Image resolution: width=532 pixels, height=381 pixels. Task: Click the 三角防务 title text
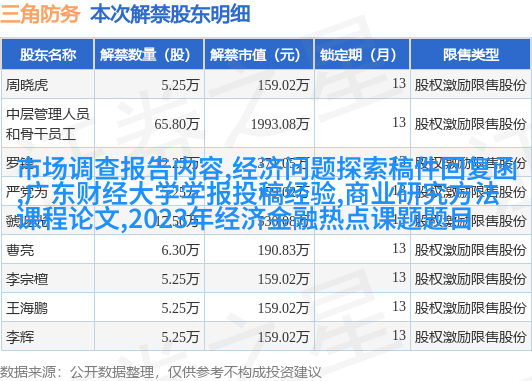[x=40, y=14]
